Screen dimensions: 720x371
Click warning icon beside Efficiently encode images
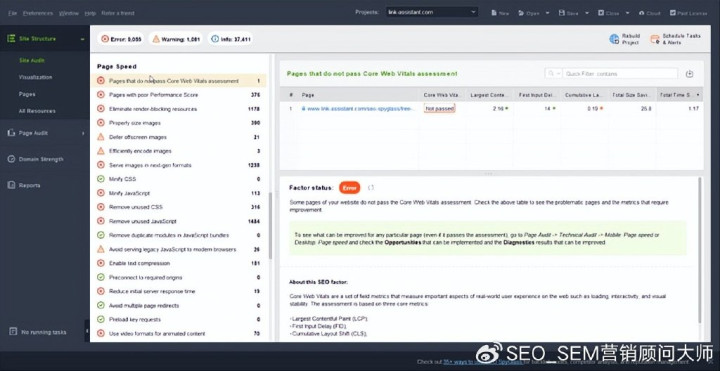click(x=101, y=151)
